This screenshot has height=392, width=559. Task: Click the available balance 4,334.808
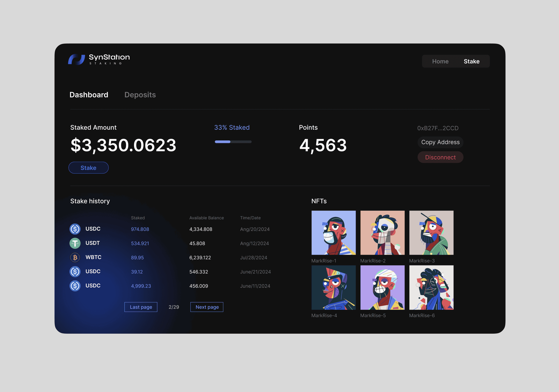201,229
